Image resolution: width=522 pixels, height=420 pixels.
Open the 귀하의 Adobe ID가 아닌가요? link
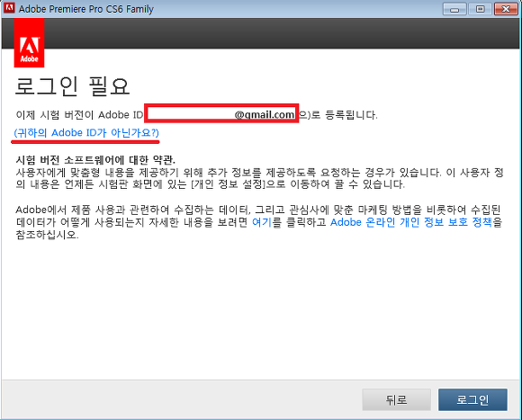coord(86,133)
